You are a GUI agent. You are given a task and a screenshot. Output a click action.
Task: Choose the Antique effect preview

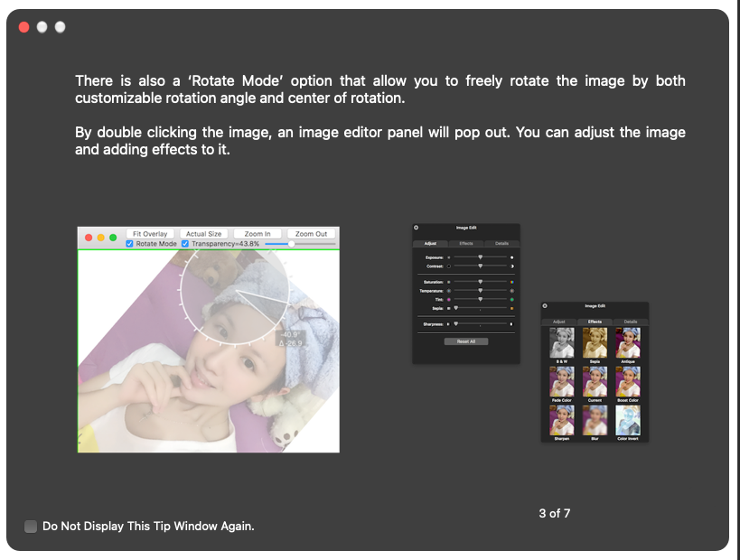(627, 342)
